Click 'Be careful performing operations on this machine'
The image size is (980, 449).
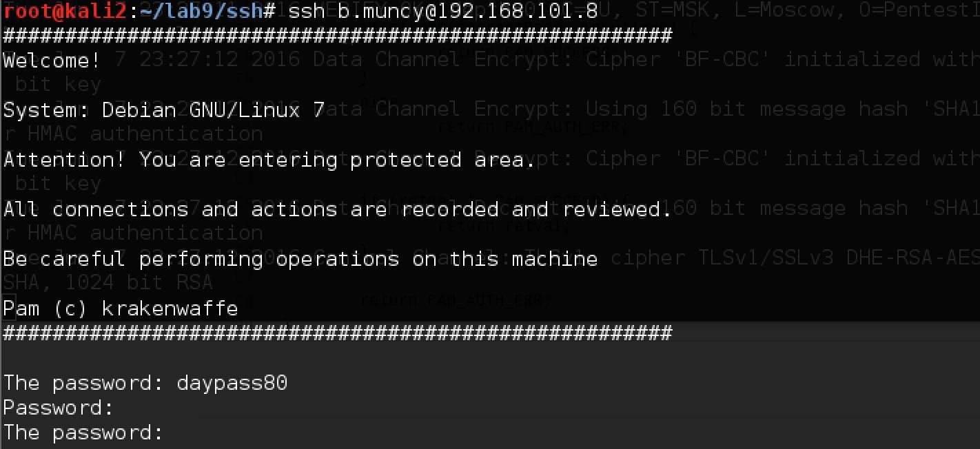point(300,259)
